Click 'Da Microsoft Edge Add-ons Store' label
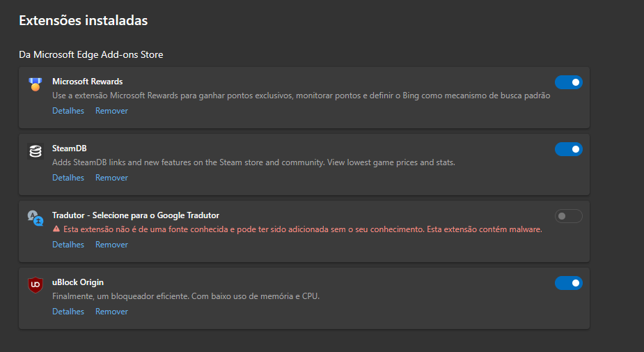The width and height of the screenshot is (644, 352). pyautogui.click(x=91, y=54)
